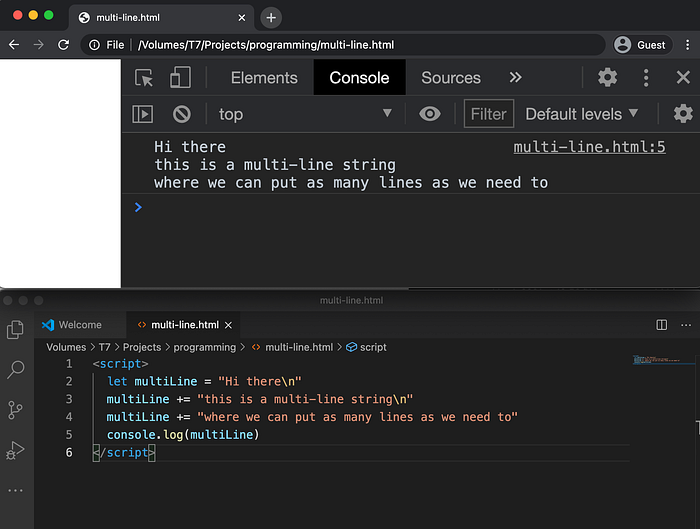
Task: Expand the top context dropdown
Action: tap(305, 114)
